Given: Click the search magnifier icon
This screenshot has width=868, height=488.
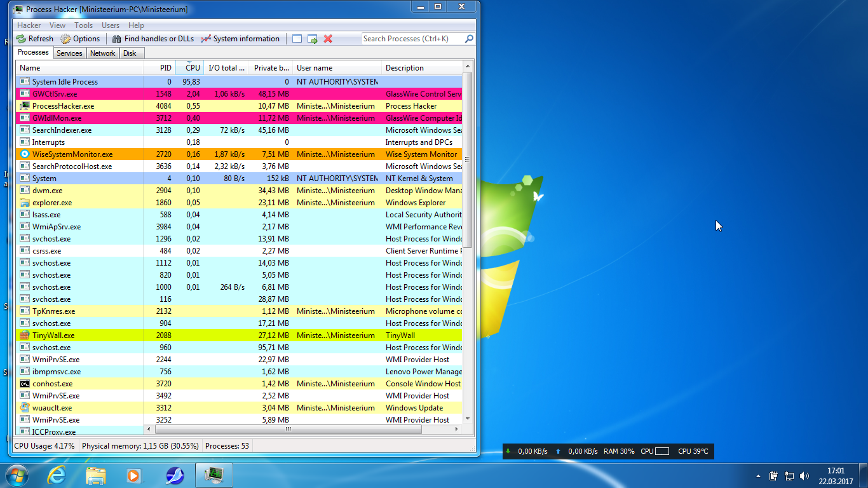Looking at the screenshot, I should (x=469, y=39).
